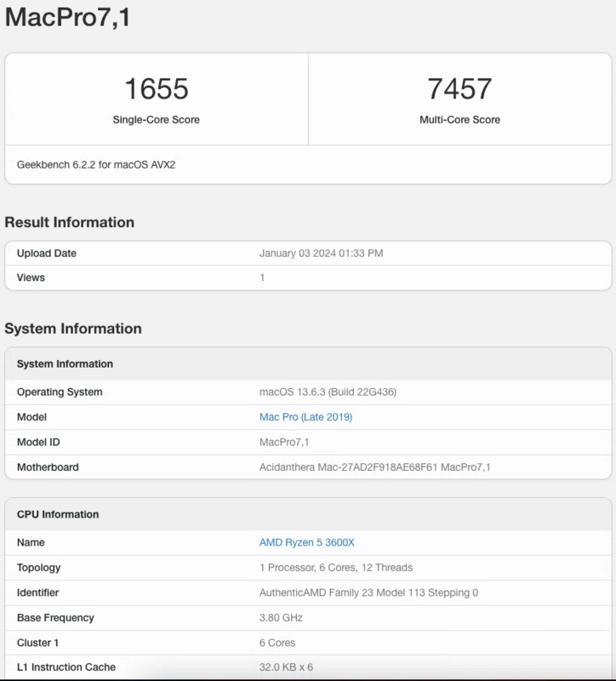Screen dimensions: 616x681
Task: Click the CPU Name label
Action: pos(31,542)
